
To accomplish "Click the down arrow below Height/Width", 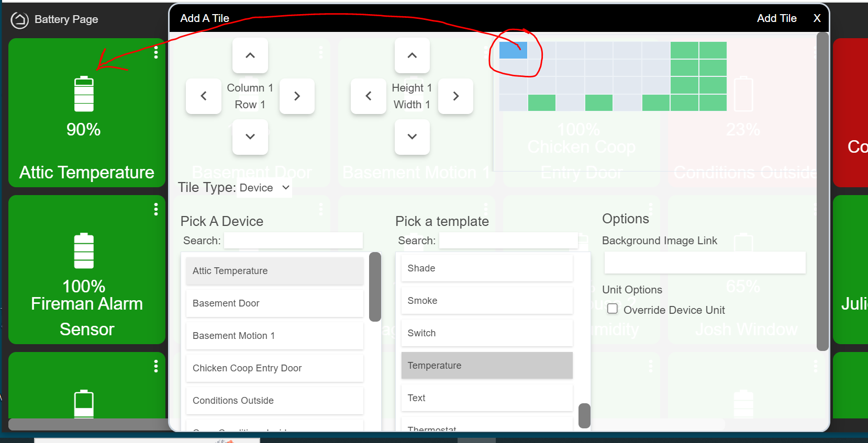I will point(412,137).
